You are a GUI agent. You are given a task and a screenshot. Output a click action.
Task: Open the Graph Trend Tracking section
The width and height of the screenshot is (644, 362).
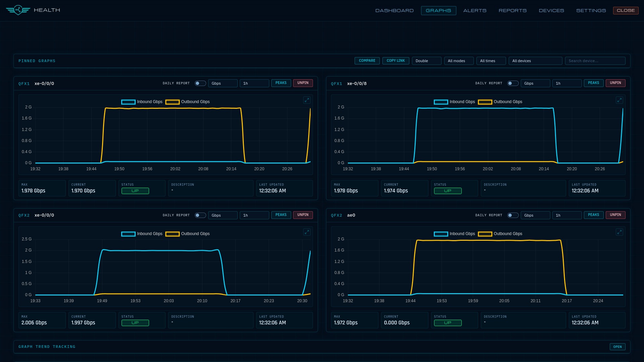(x=617, y=347)
